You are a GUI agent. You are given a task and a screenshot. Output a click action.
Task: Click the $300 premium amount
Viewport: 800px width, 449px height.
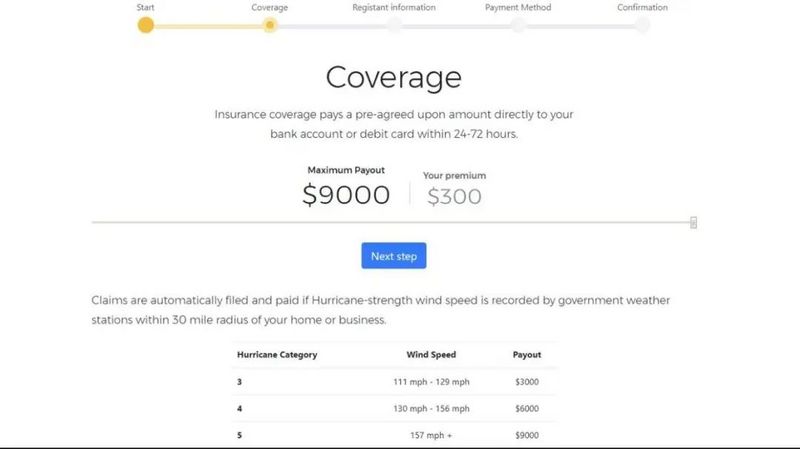tap(454, 196)
